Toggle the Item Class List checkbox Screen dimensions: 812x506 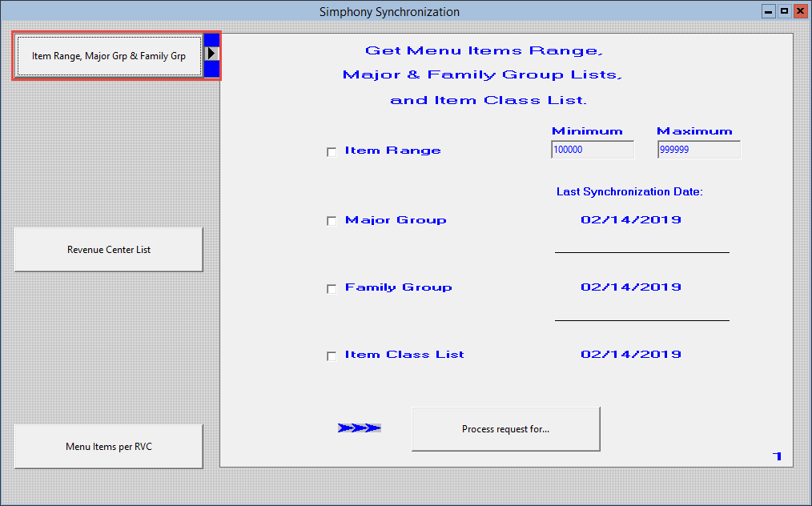[x=332, y=356]
